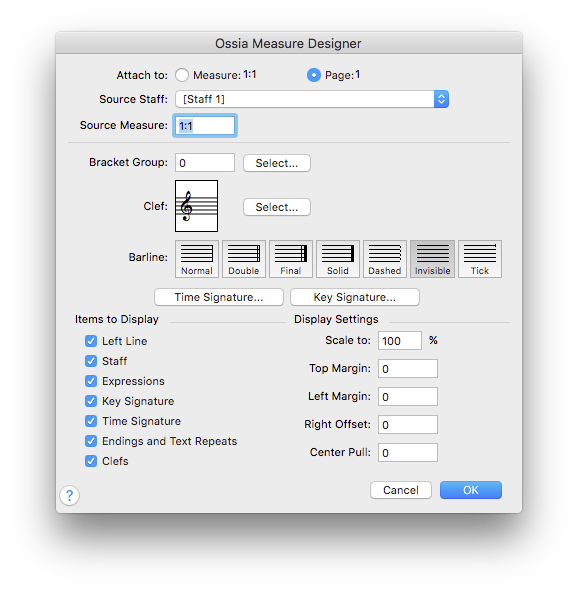Open the Source Staff dropdown

(x=312, y=99)
